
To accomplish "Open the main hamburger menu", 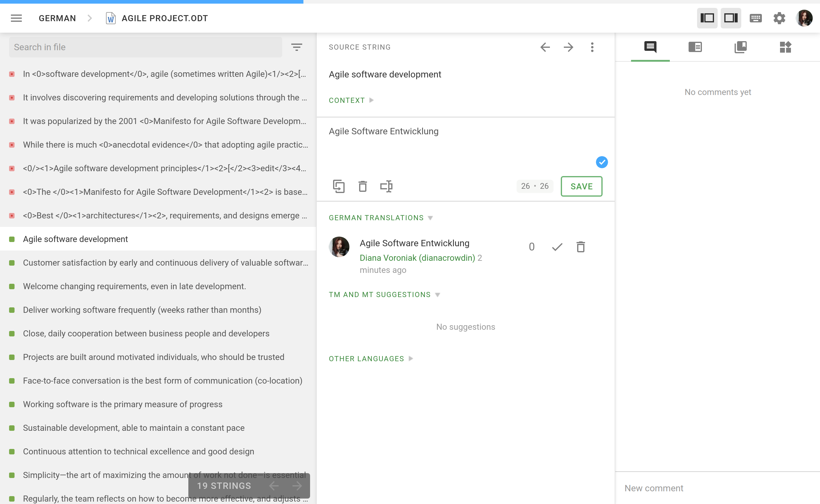I will click(16, 18).
